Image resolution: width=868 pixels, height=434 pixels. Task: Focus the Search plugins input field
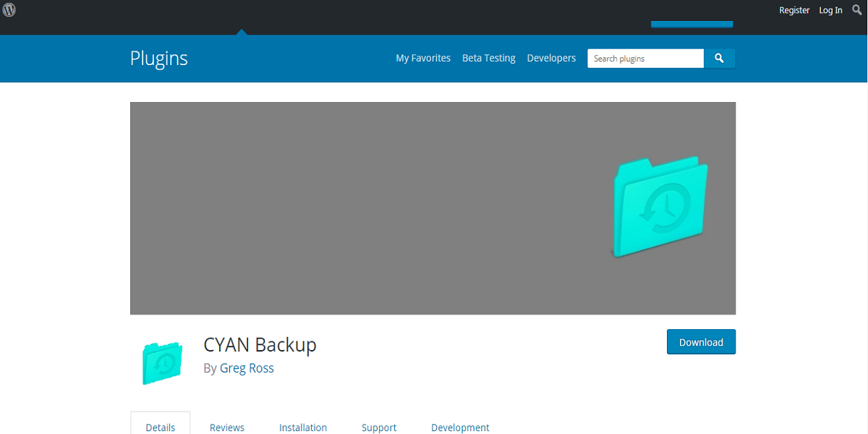[646, 59]
